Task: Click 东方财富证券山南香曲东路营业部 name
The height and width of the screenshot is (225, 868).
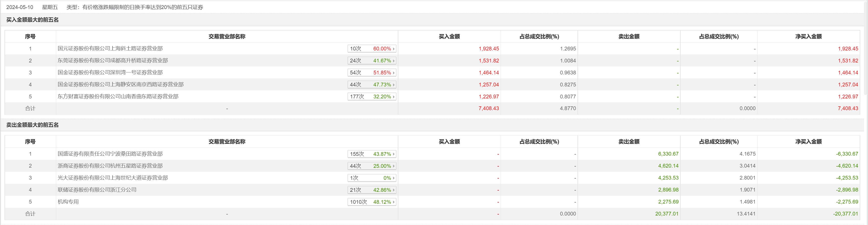Action: click(x=118, y=96)
